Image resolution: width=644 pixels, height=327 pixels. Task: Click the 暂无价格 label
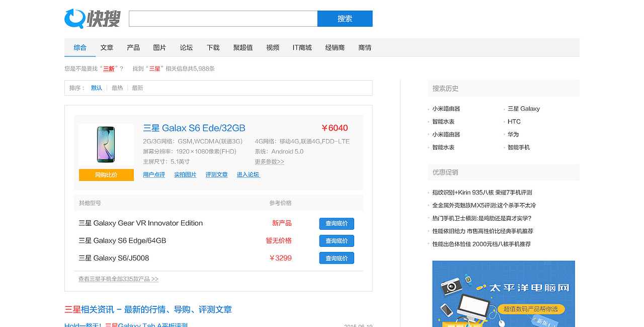point(279,240)
